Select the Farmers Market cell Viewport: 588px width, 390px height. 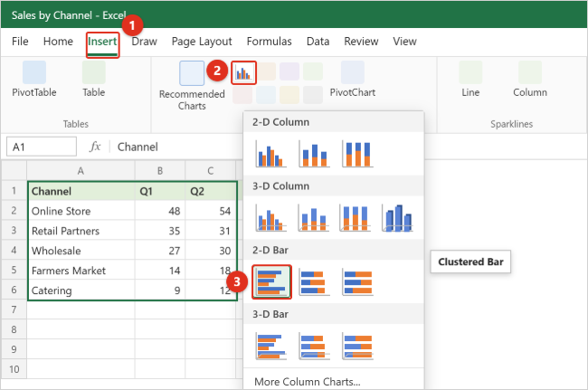tap(81, 271)
